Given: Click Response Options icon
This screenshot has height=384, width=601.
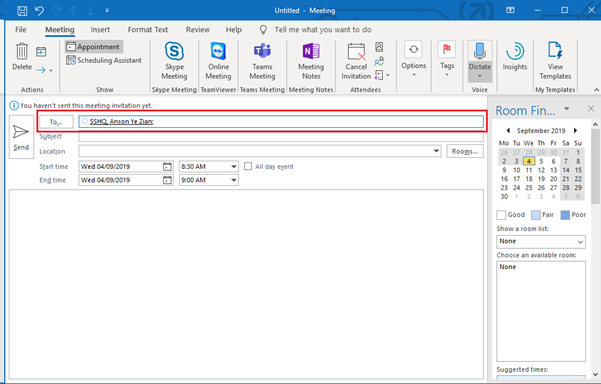Looking at the screenshot, I should pyautogui.click(x=379, y=75).
